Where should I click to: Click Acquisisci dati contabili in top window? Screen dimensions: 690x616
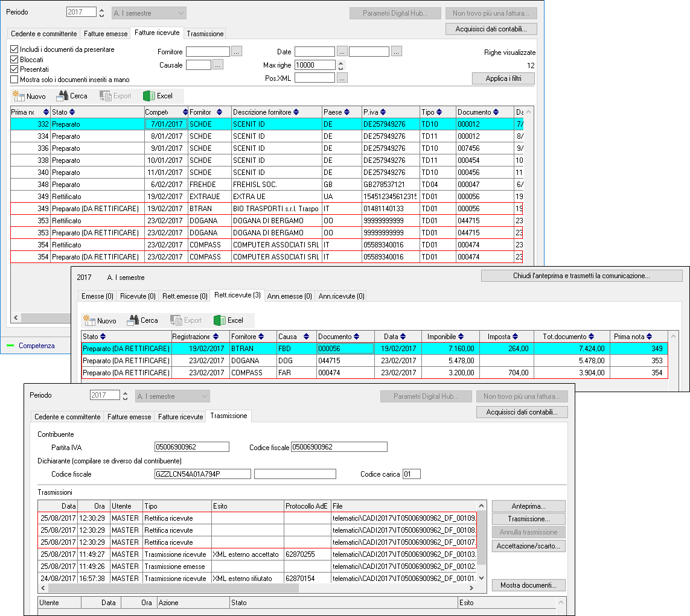click(491, 29)
